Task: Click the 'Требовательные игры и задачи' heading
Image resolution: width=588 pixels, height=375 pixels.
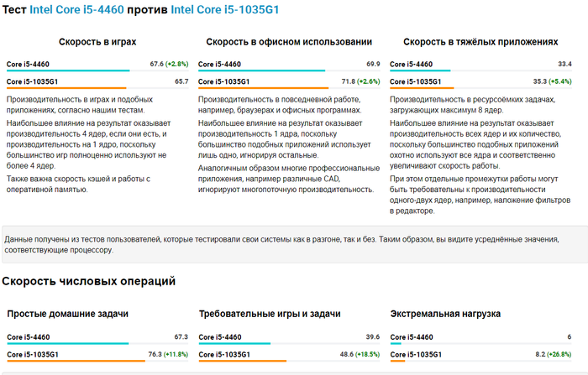Action: pyautogui.click(x=270, y=314)
